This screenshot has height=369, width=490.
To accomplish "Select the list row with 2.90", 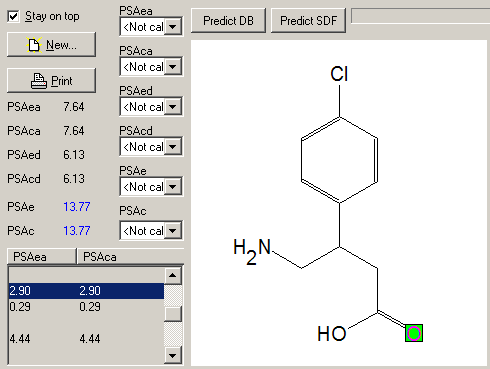I will [x=86, y=291].
